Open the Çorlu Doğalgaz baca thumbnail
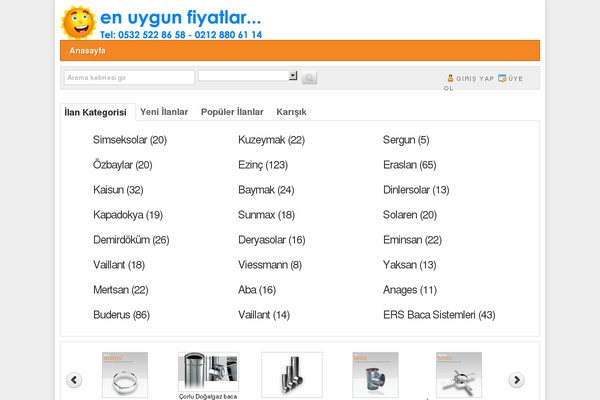The image size is (600, 400). pos(208,372)
